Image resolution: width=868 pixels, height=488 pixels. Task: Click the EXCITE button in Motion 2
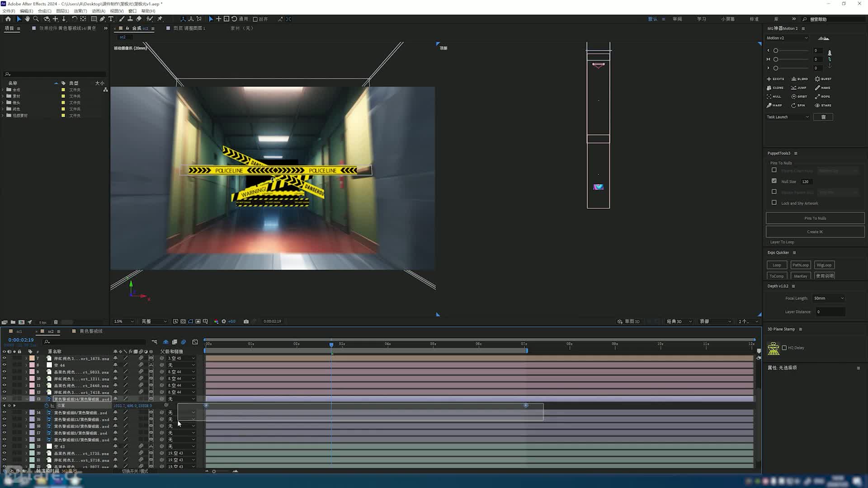(775, 79)
